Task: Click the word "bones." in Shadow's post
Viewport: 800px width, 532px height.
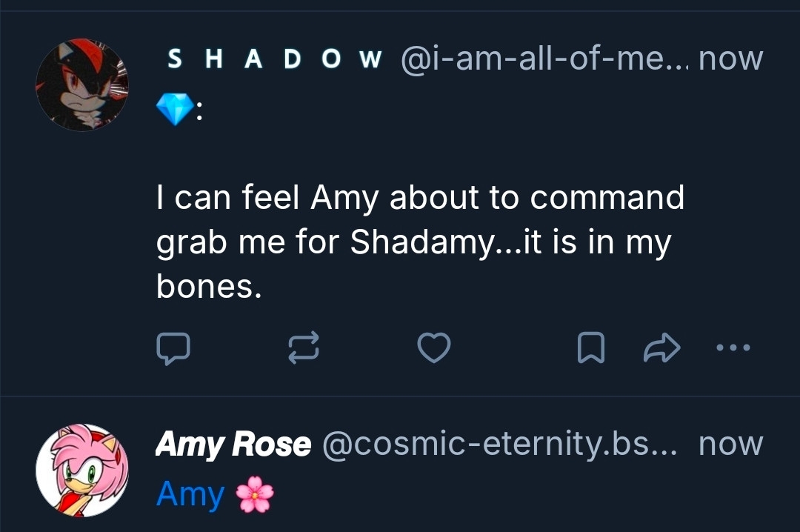Action: coord(209,287)
